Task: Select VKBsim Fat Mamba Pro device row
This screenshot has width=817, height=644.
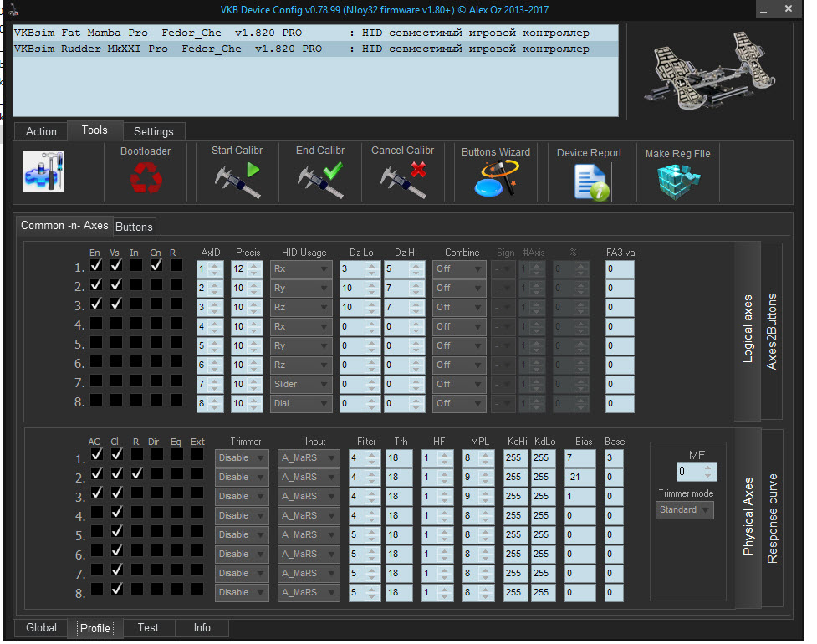Action: coord(316,33)
